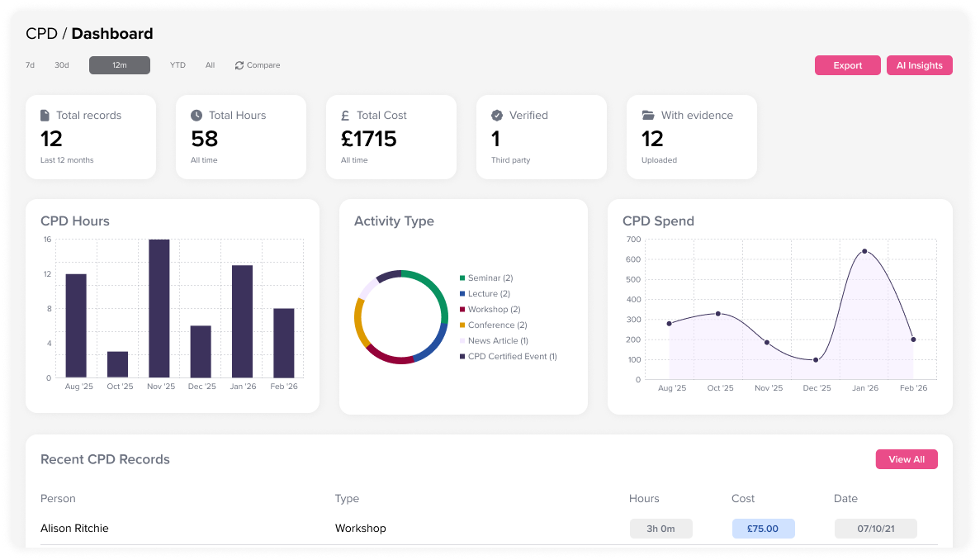Click the Total Hours clock icon
980x560 pixels.
(x=196, y=116)
